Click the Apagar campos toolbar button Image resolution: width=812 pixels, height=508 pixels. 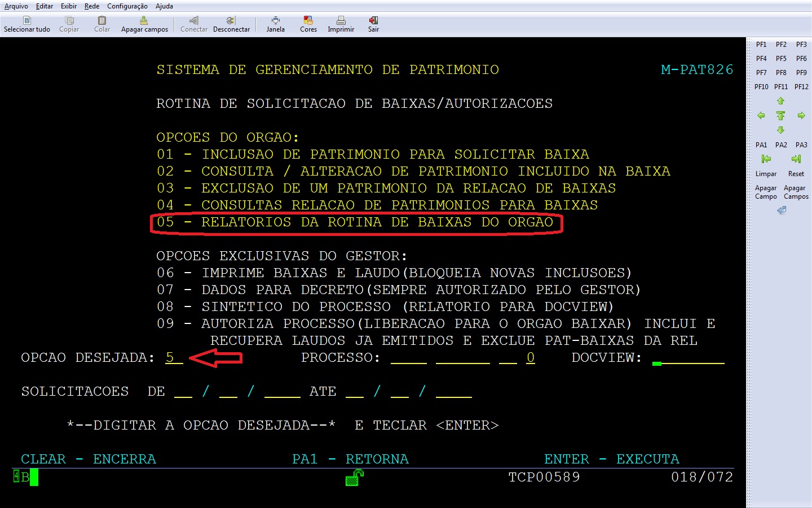[144, 24]
